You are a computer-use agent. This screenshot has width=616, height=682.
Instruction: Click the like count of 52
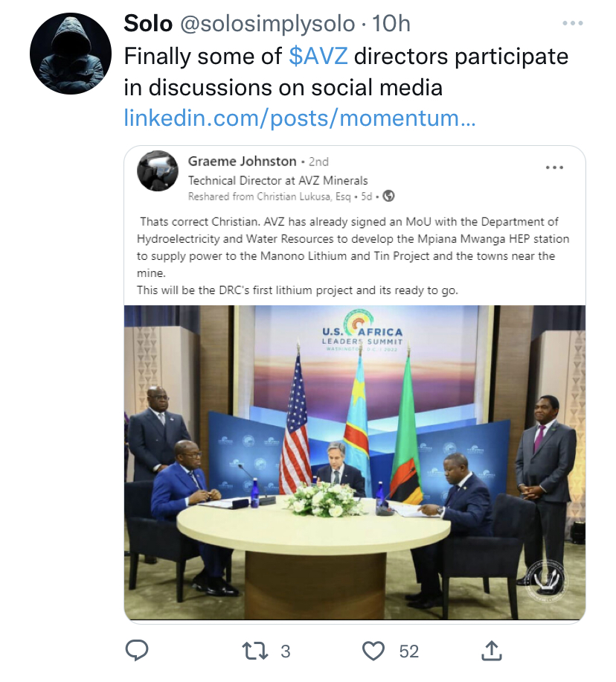[409, 651]
